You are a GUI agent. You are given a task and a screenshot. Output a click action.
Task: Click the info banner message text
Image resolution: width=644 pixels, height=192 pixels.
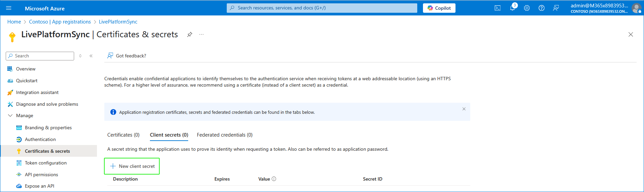217,112
